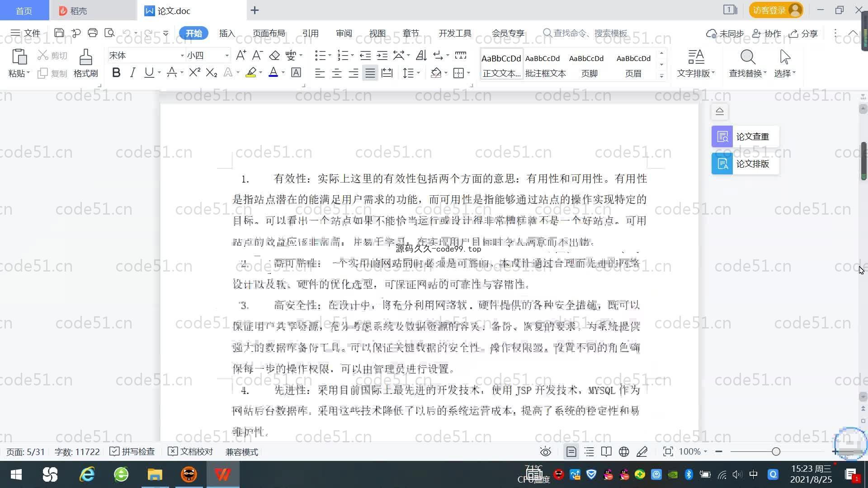Click the Print icon in quick toolbar
Viewport: 868px width, 488px height.
pos(93,33)
